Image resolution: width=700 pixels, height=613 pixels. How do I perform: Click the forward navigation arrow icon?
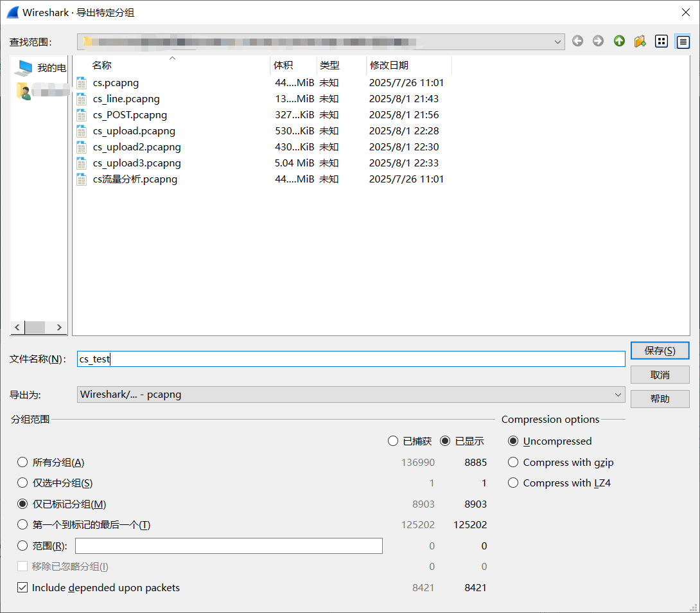pos(598,41)
